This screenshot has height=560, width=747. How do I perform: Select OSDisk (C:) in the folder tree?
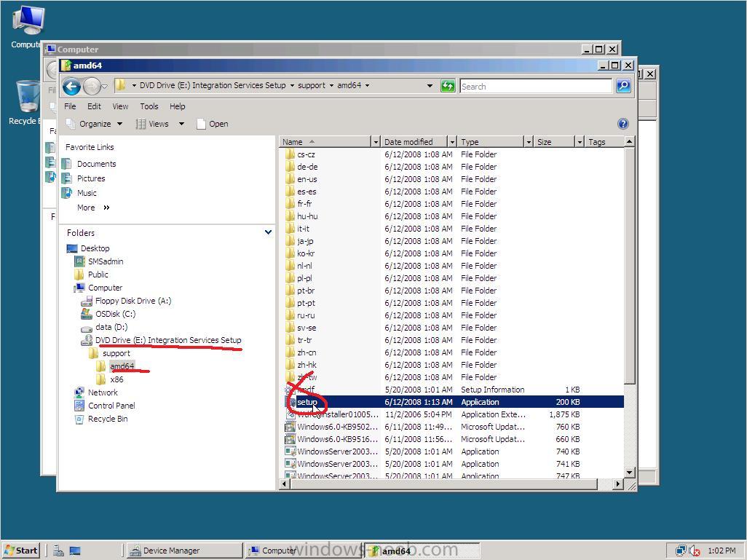coord(115,314)
